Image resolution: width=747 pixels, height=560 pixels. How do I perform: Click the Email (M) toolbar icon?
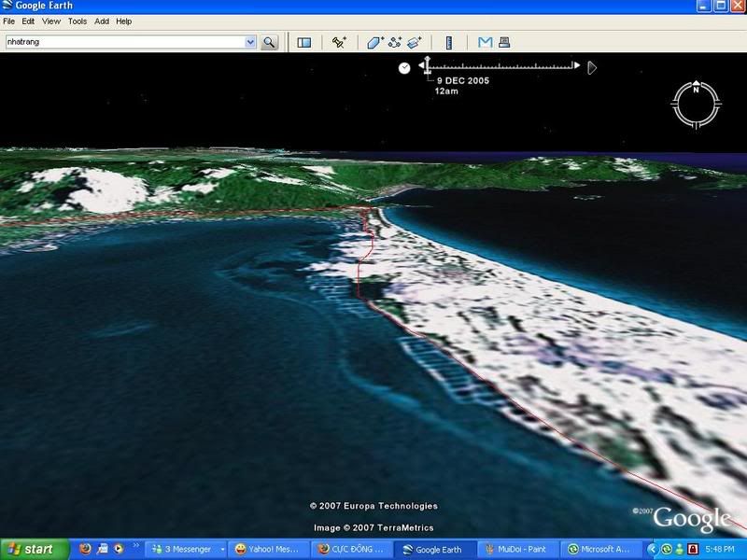485,42
